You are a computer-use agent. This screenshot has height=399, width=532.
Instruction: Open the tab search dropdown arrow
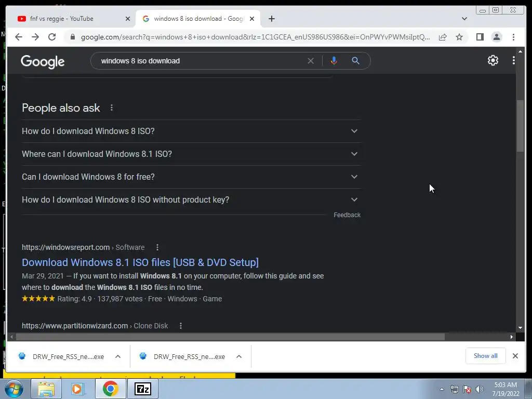tap(464, 19)
